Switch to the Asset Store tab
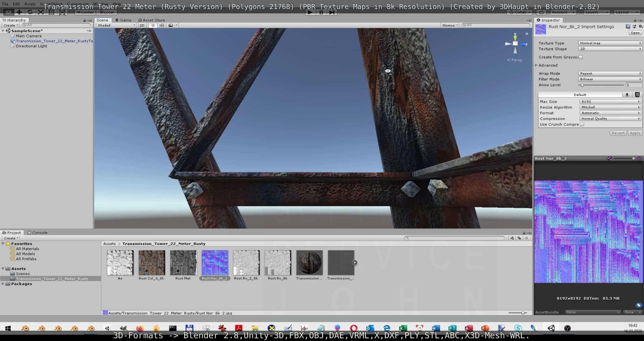Image resolution: width=644 pixels, height=341 pixels. (152, 20)
